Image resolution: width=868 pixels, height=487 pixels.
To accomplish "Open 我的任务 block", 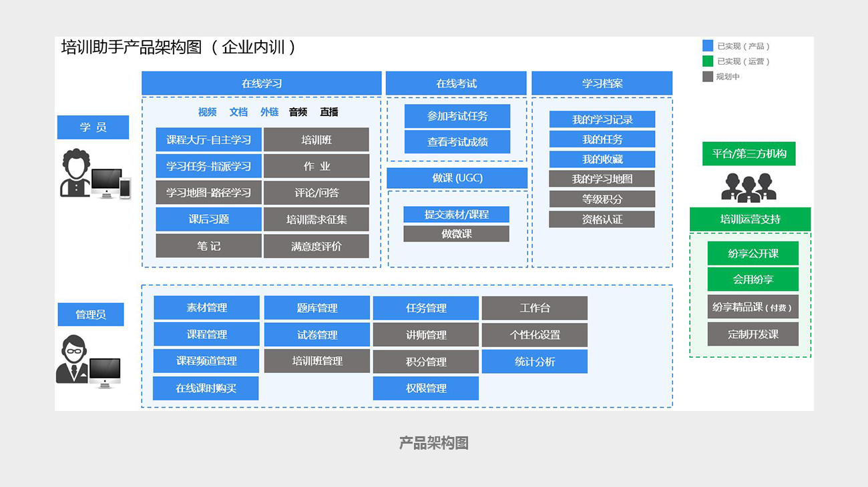I will 602,139.
